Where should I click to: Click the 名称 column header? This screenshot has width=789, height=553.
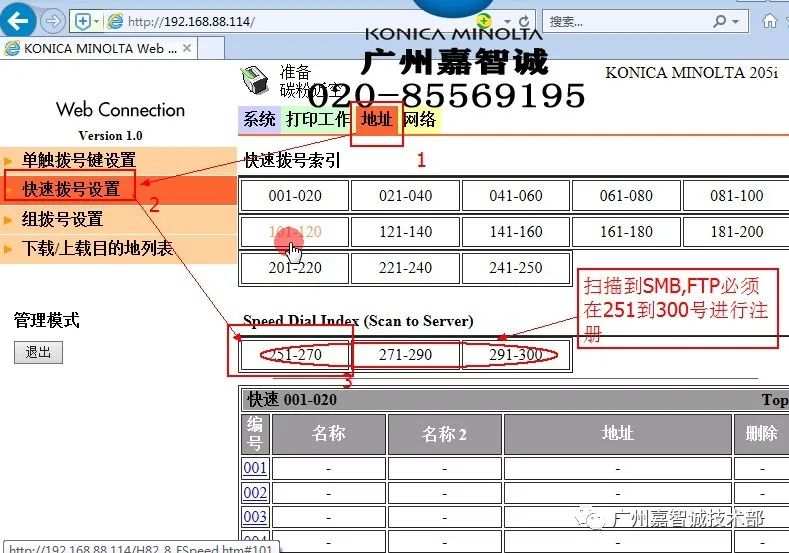(x=329, y=434)
